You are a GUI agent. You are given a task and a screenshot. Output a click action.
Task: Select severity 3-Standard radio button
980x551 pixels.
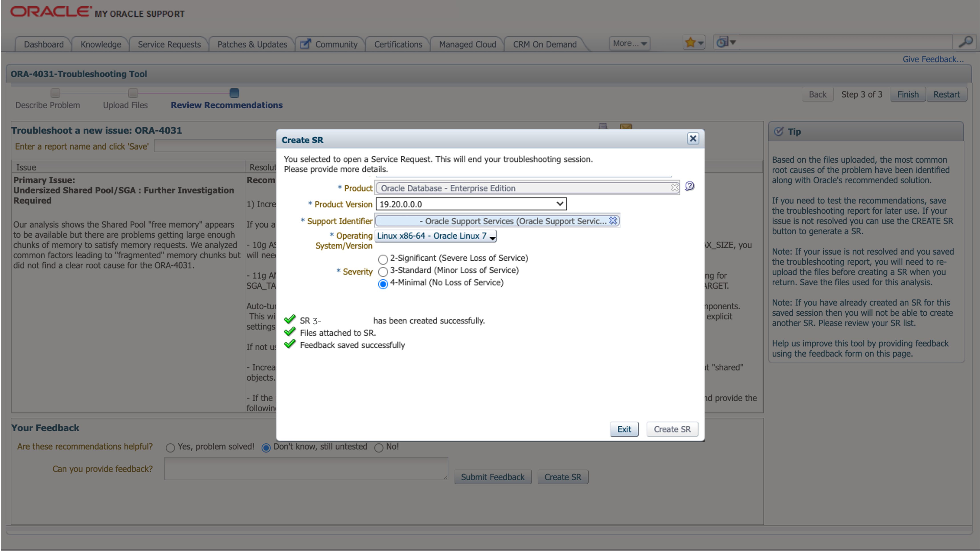click(383, 271)
